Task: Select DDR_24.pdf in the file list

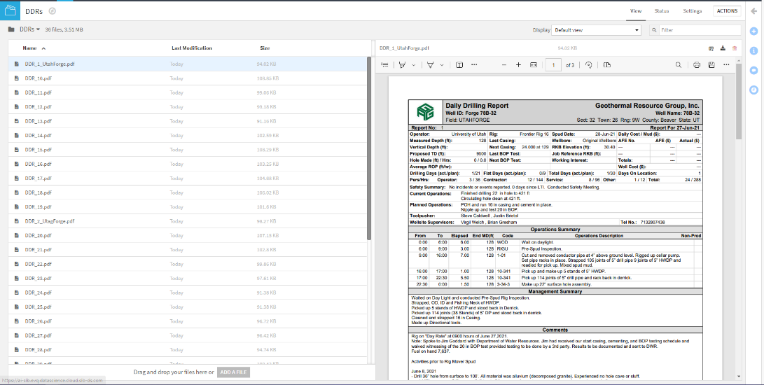Action: coord(188,293)
